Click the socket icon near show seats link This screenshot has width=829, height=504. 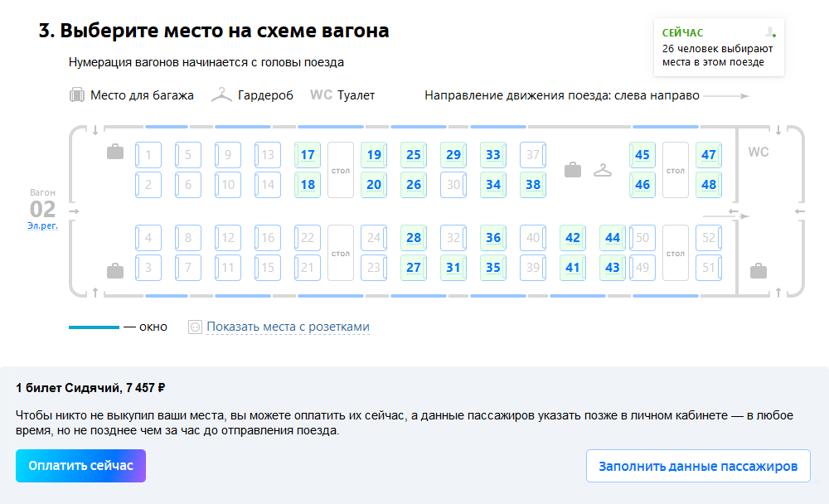(x=195, y=327)
